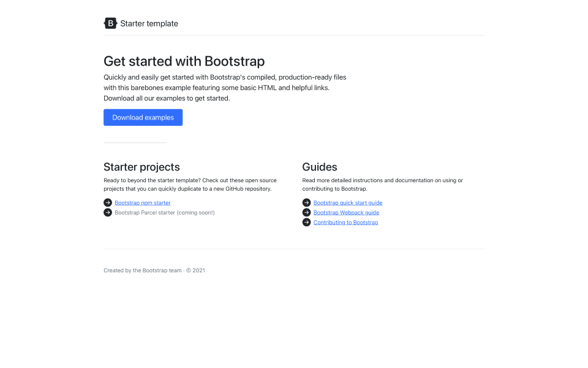Follow the Bootstrap quick start guide link

[348, 202]
